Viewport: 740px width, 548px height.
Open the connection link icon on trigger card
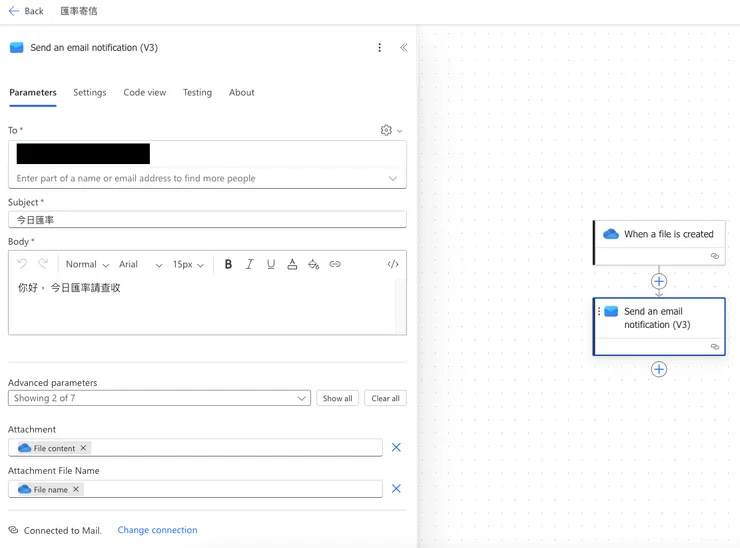(715, 256)
